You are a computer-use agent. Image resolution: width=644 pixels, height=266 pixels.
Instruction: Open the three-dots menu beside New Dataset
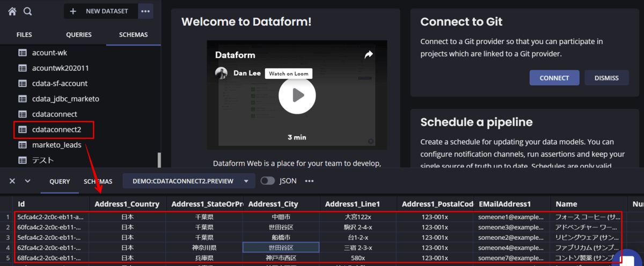coord(145,11)
